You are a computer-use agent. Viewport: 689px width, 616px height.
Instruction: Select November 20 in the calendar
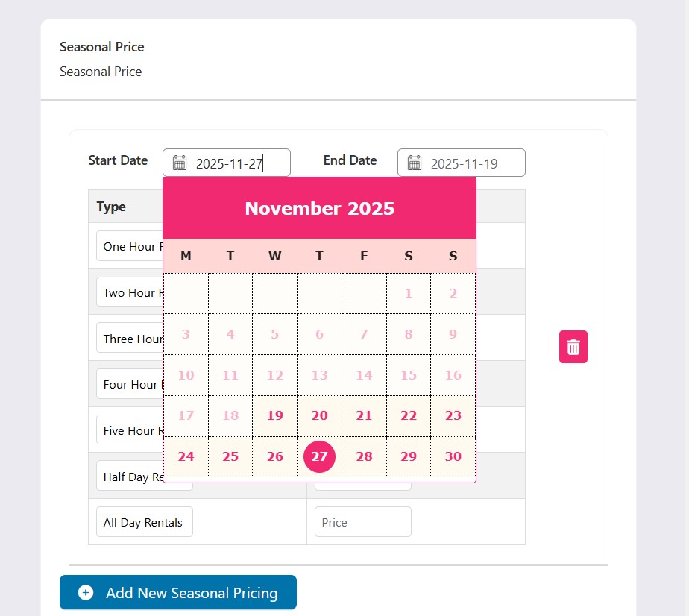(x=319, y=415)
